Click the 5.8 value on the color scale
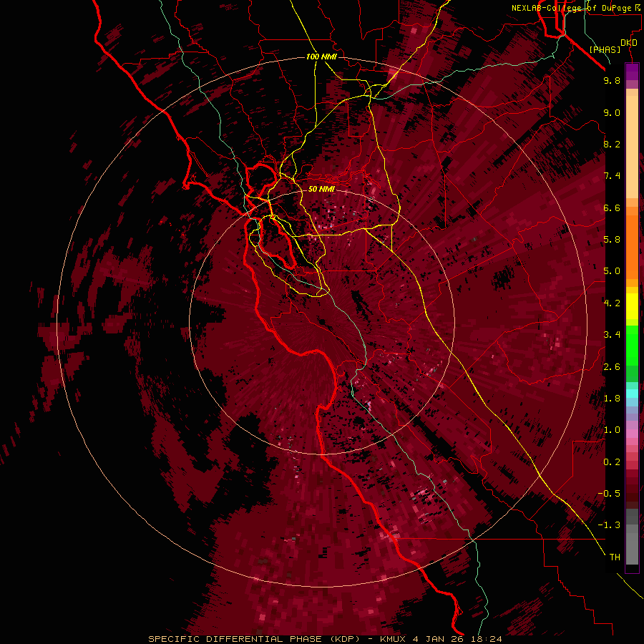 [x=612, y=240]
